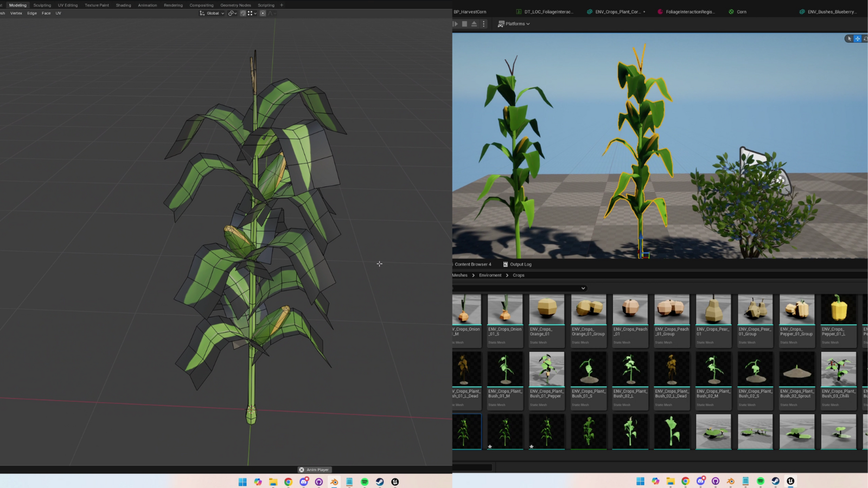Toggle snapping magnet in Blender header
The image size is (868, 488).
[x=243, y=13]
